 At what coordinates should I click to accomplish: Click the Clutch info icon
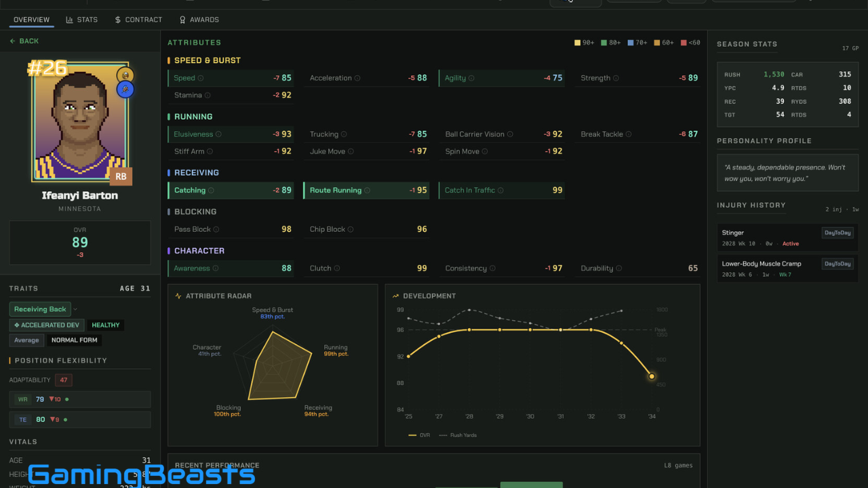[x=337, y=268]
